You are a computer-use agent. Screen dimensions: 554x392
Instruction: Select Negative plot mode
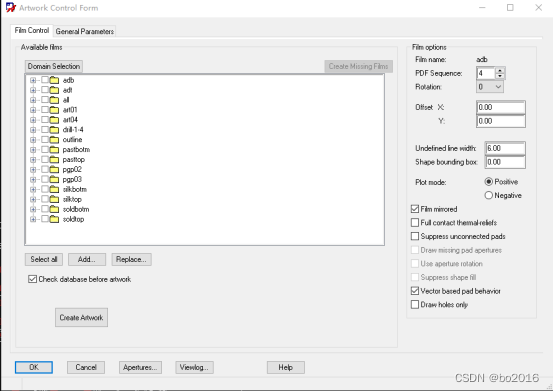coord(489,195)
